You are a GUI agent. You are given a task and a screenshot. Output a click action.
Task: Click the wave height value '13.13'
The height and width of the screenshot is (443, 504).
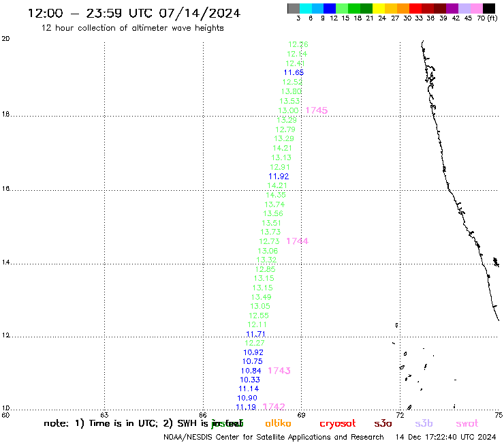[281, 157]
